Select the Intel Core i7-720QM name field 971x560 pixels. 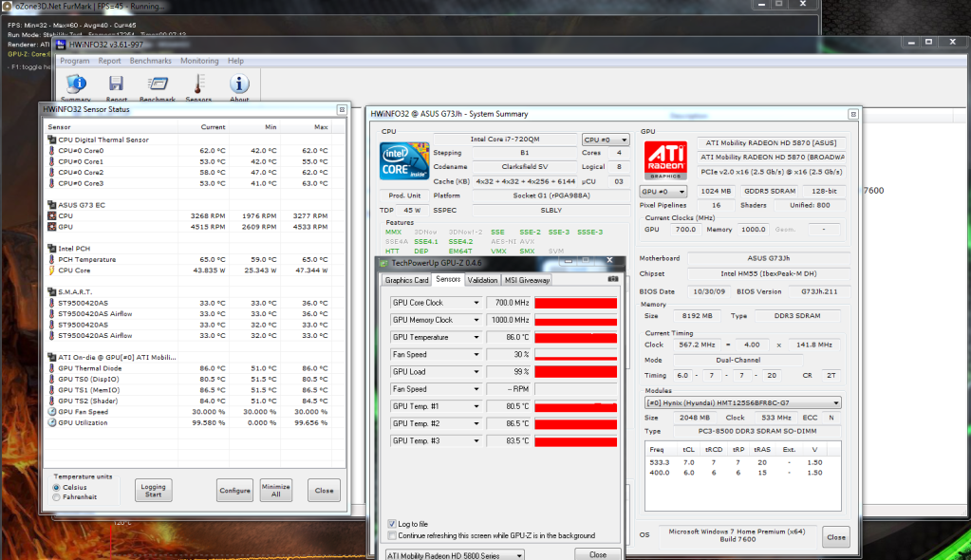point(505,140)
